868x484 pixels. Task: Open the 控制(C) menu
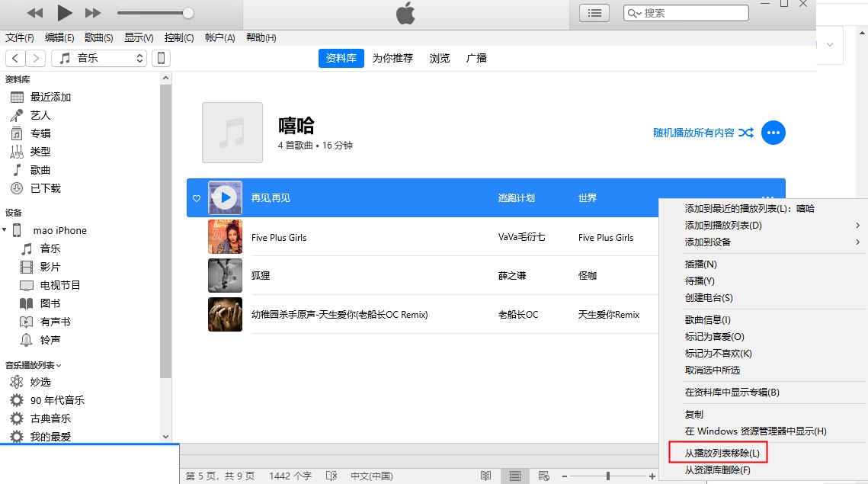179,37
